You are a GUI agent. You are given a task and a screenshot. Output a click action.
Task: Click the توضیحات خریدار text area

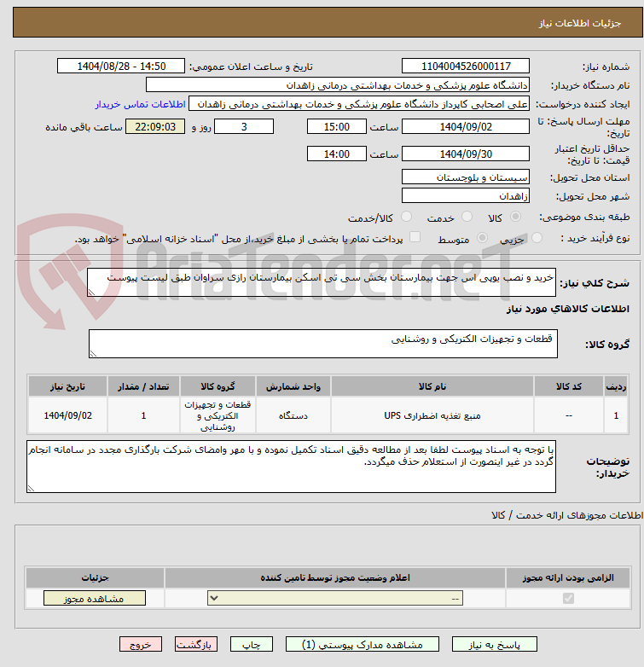tap(291, 467)
